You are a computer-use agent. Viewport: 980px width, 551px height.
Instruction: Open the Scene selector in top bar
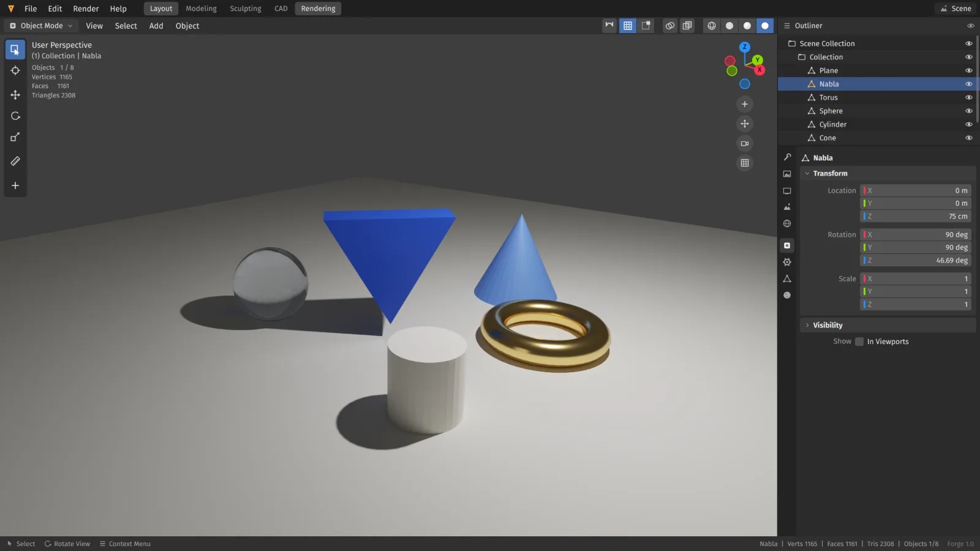point(956,9)
